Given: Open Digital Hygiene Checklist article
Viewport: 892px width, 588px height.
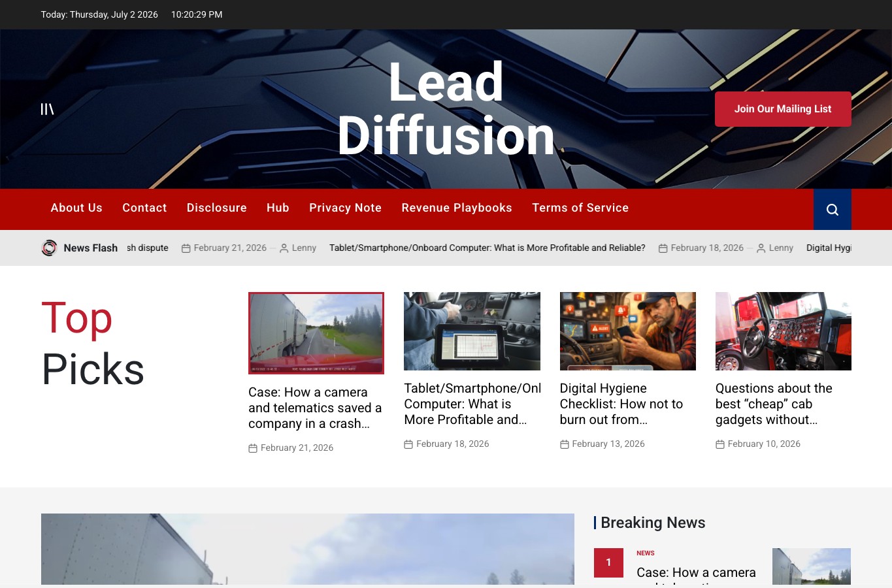Looking at the screenshot, I should 621,404.
